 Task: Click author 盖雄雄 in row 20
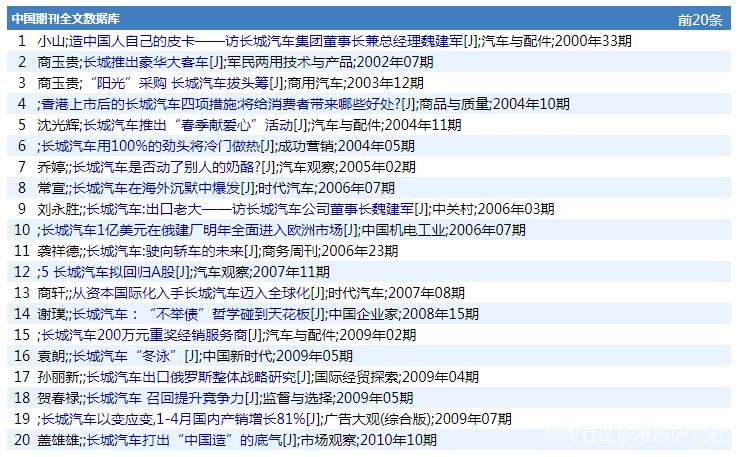point(58,440)
